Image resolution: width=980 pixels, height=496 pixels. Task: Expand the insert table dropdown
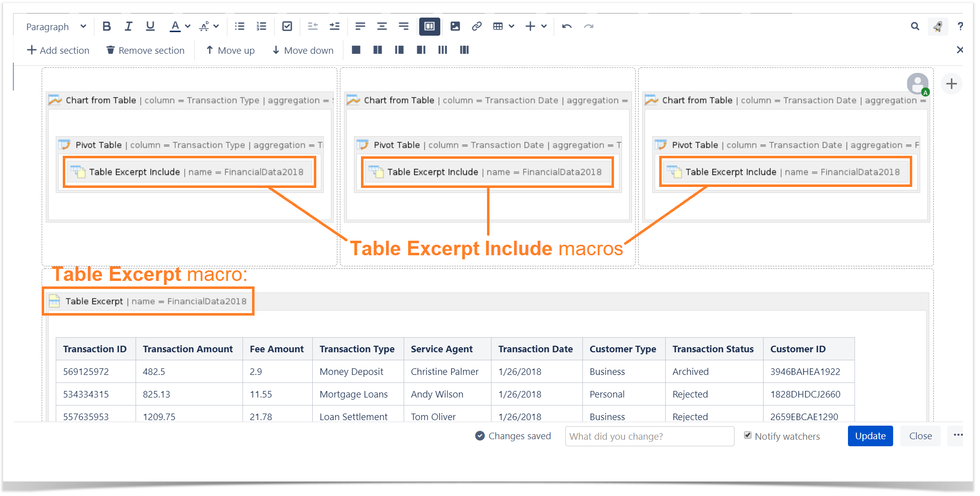tap(512, 26)
